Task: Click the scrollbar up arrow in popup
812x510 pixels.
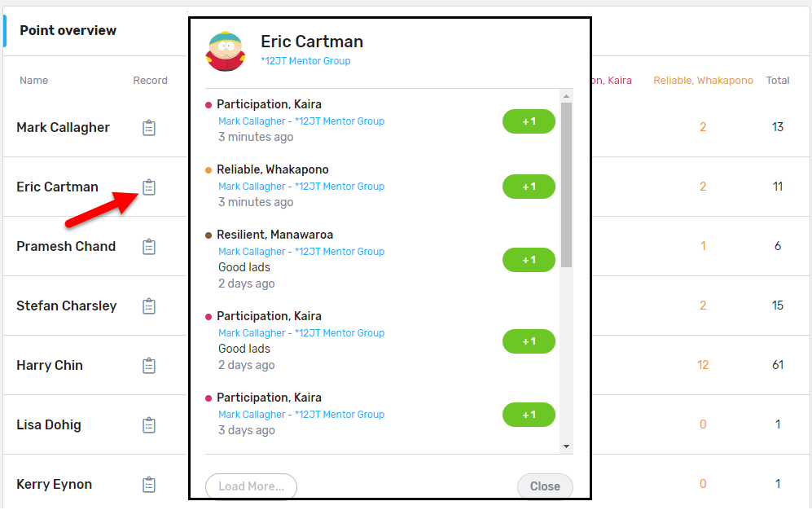Action: point(567,96)
